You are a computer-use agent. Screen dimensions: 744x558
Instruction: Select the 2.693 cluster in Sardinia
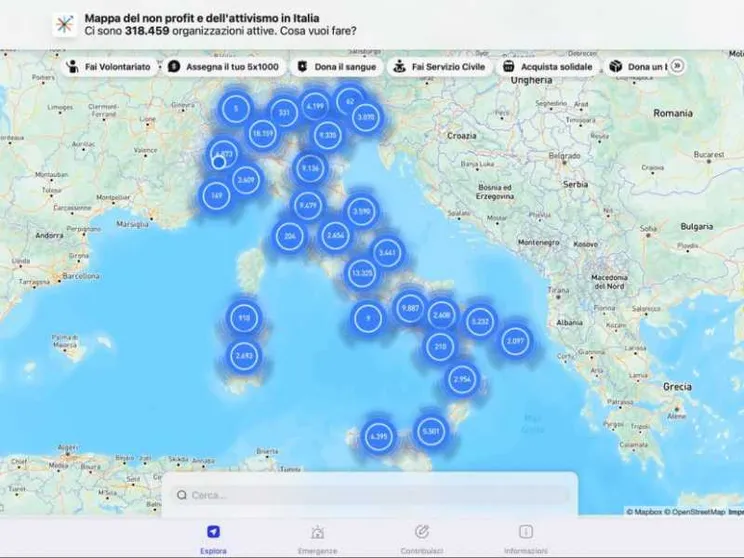pyautogui.click(x=244, y=355)
